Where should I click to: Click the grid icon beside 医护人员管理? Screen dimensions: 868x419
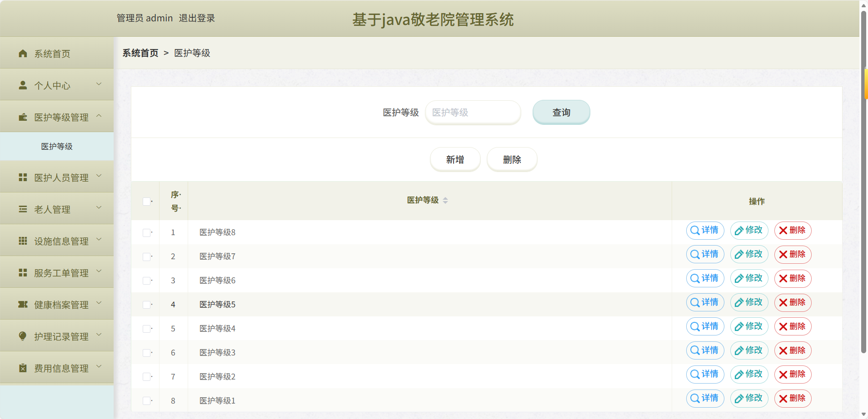23,177
